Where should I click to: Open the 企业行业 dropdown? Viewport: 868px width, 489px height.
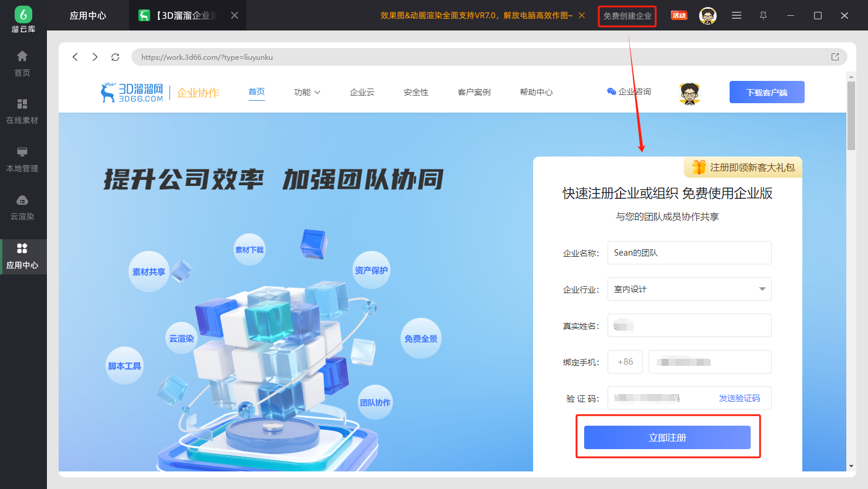690,289
